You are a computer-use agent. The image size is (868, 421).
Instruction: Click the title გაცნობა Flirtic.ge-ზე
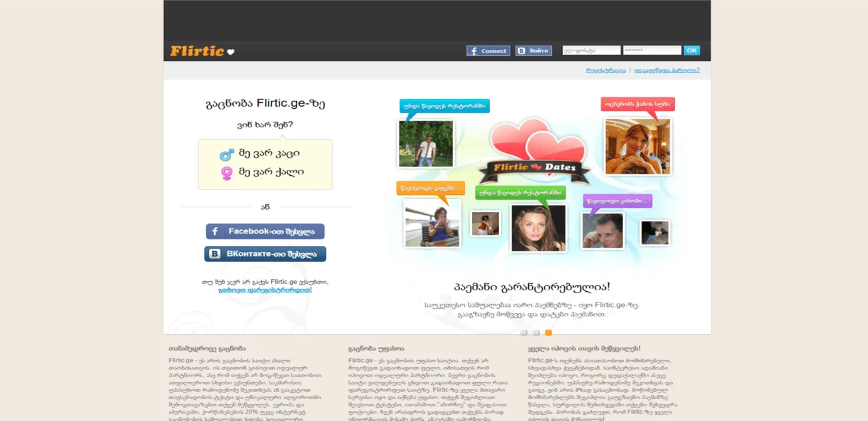point(265,104)
